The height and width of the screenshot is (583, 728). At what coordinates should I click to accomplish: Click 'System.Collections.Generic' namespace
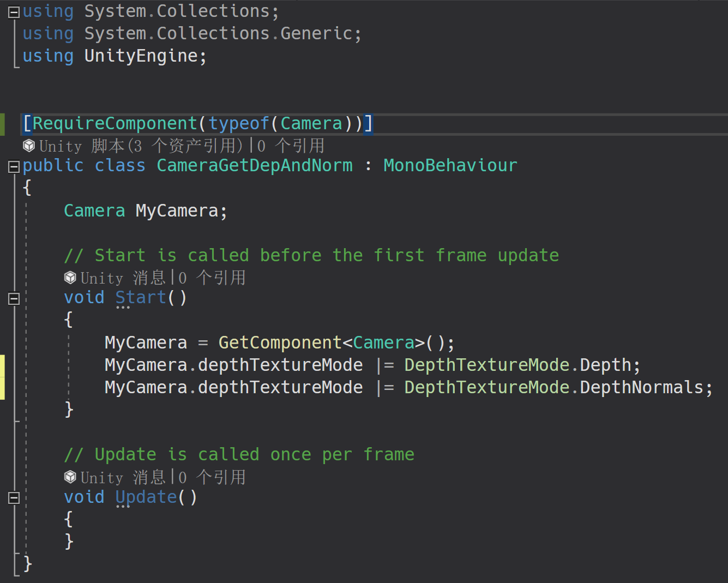click(218, 33)
